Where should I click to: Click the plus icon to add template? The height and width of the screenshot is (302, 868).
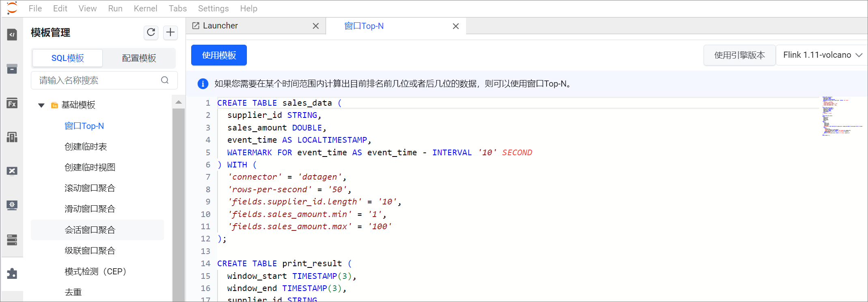click(171, 33)
